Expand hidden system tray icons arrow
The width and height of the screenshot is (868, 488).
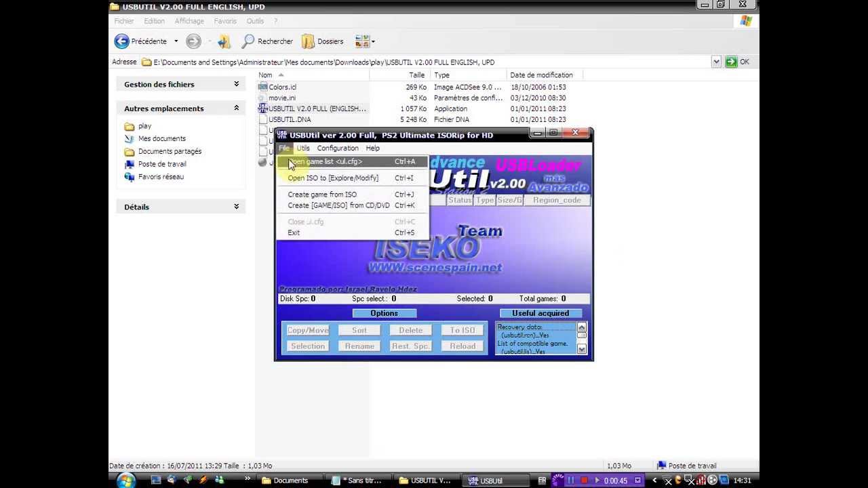click(655, 481)
